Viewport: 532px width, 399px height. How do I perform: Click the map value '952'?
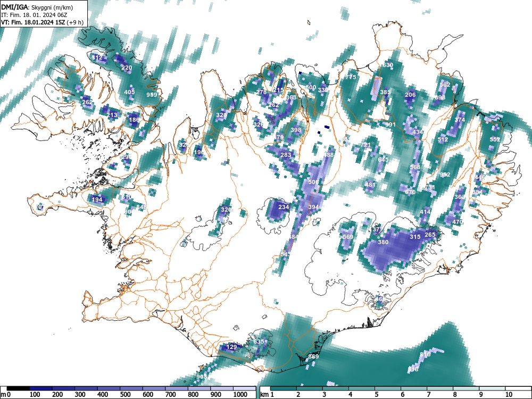[445, 174]
